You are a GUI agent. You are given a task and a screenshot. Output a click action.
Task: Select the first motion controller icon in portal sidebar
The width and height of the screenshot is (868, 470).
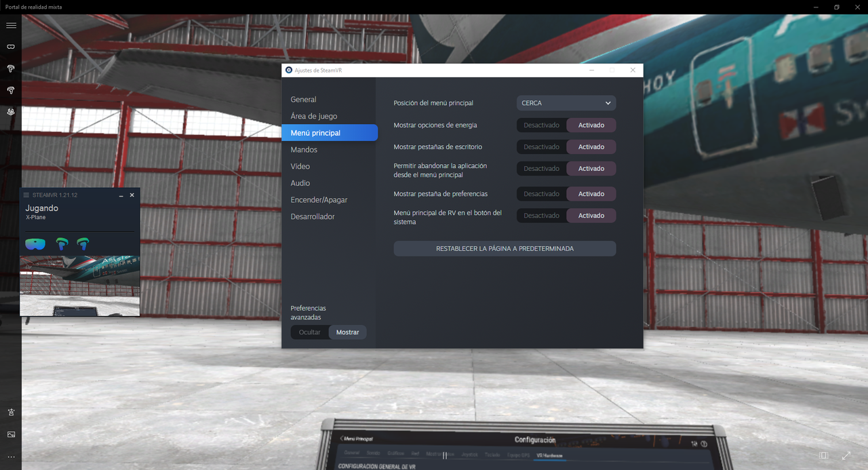pos(11,68)
